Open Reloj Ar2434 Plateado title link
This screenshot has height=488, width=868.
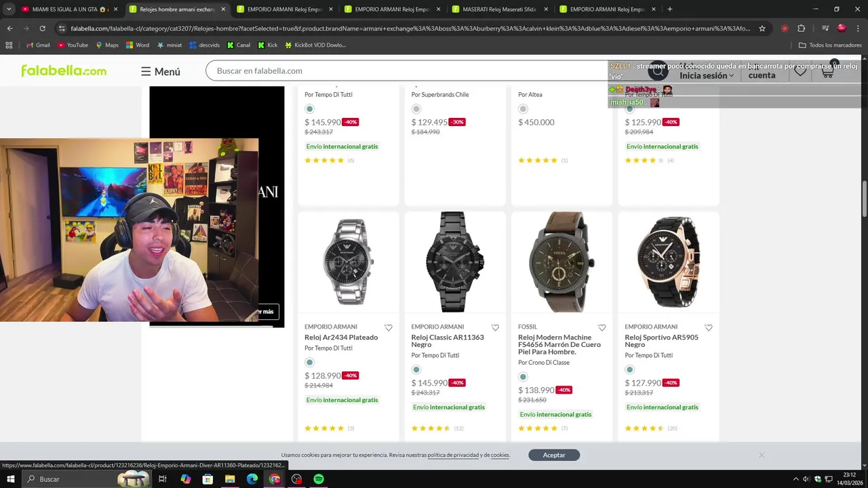[x=341, y=337]
